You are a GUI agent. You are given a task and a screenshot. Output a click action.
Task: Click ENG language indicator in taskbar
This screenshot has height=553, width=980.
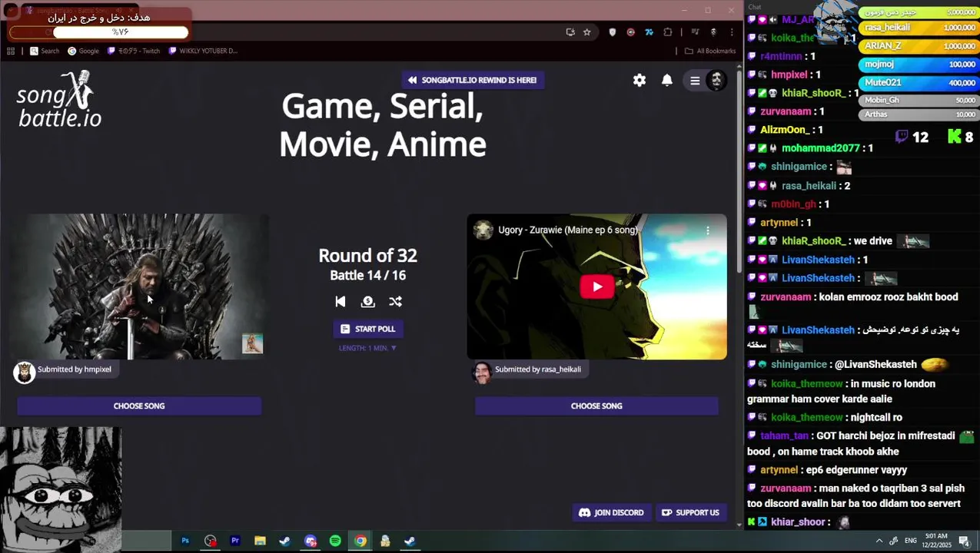tap(911, 541)
